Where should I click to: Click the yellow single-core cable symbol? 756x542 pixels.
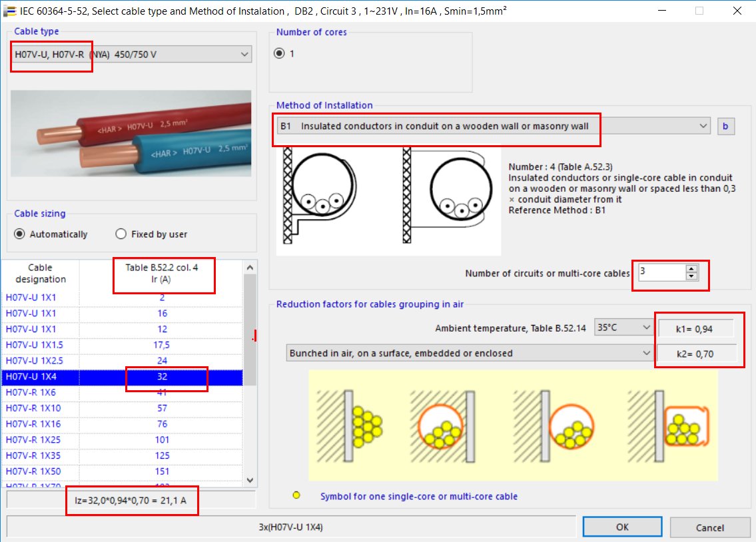(x=296, y=495)
